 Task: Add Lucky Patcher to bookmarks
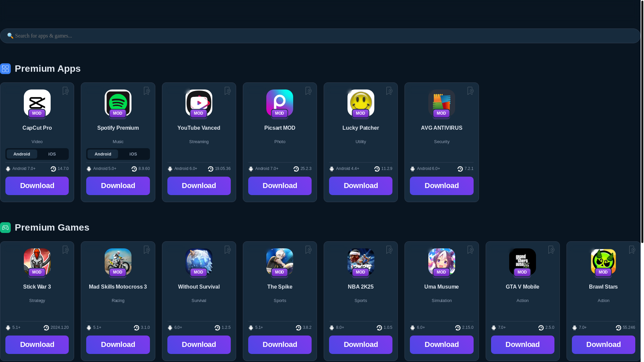[389, 91]
